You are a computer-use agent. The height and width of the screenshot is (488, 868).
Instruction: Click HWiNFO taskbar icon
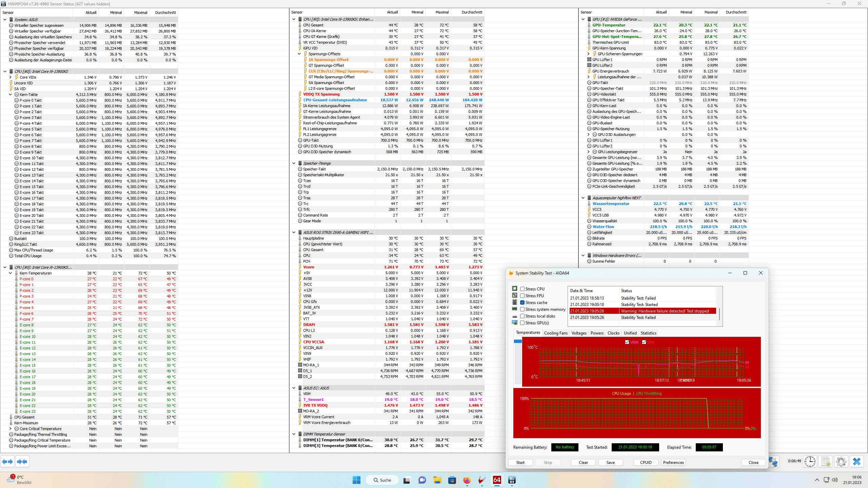(512, 480)
